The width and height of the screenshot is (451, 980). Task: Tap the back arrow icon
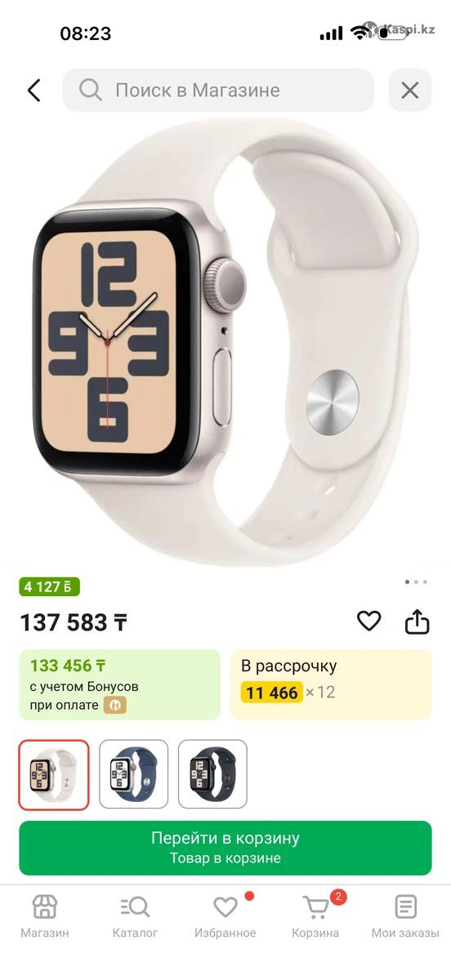coord(33,90)
